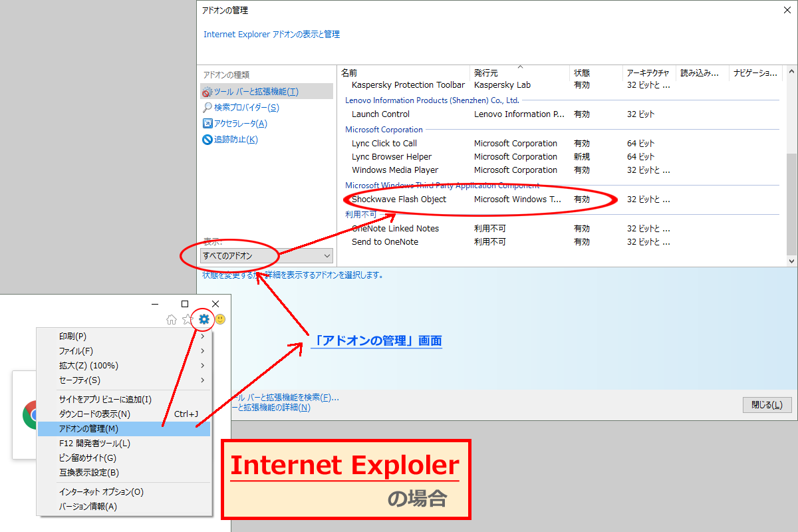Screen dimensions: 798x532
Task: Select the ツール バーと拡張機能(T) add-on type
Action: point(267,91)
